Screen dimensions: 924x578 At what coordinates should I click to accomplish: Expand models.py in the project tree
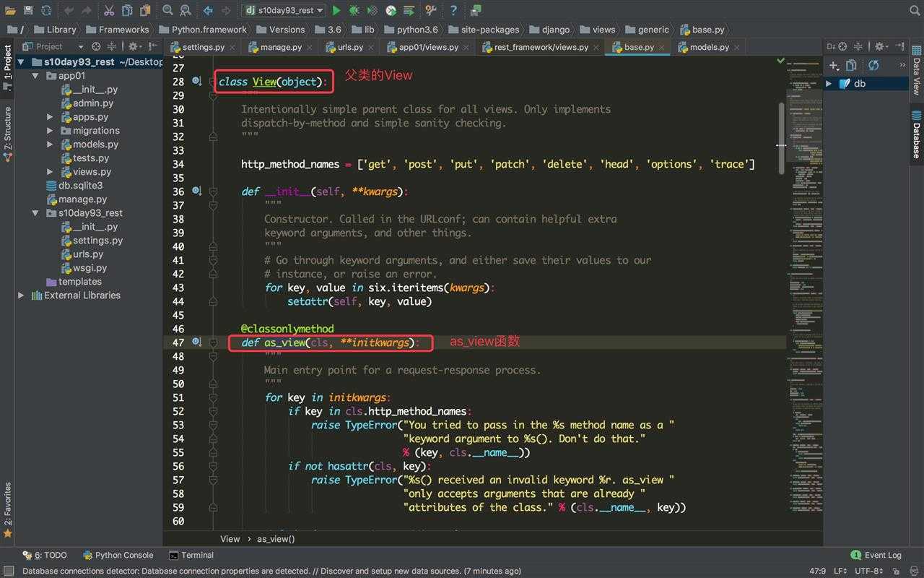point(50,144)
